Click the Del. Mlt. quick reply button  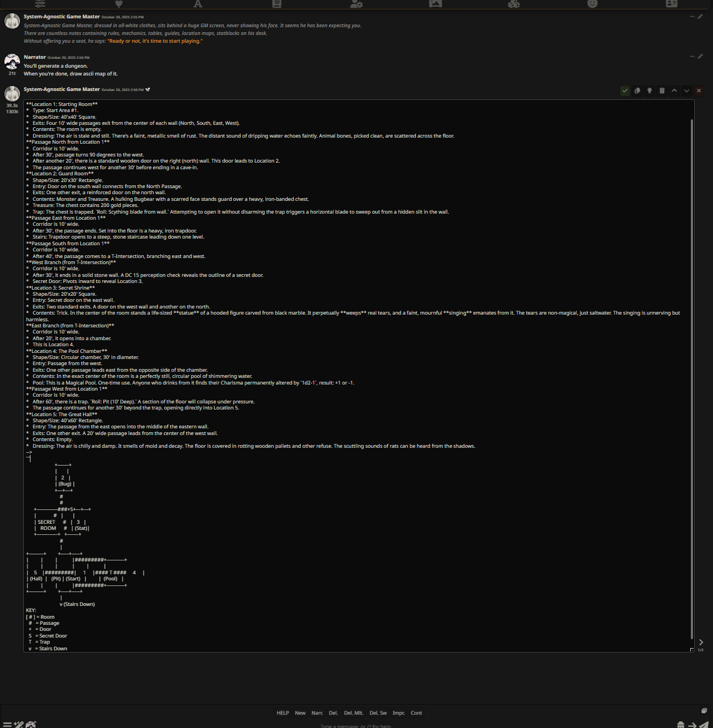point(354,713)
